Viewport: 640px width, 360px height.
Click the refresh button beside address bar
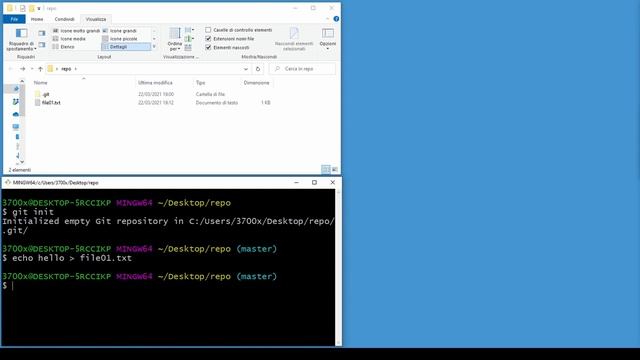pyautogui.click(x=258, y=69)
